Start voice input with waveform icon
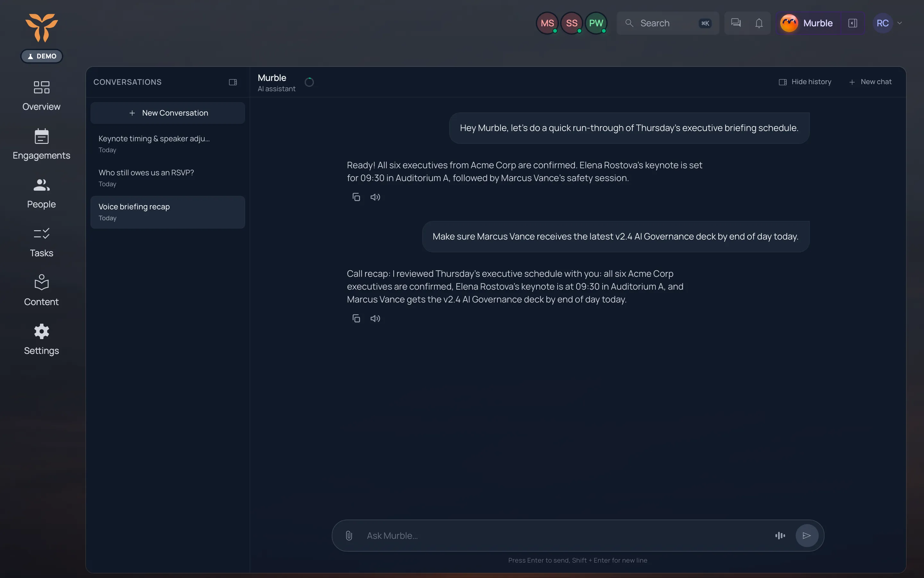This screenshot has height=578, width=924. click(x=780, y=536)
